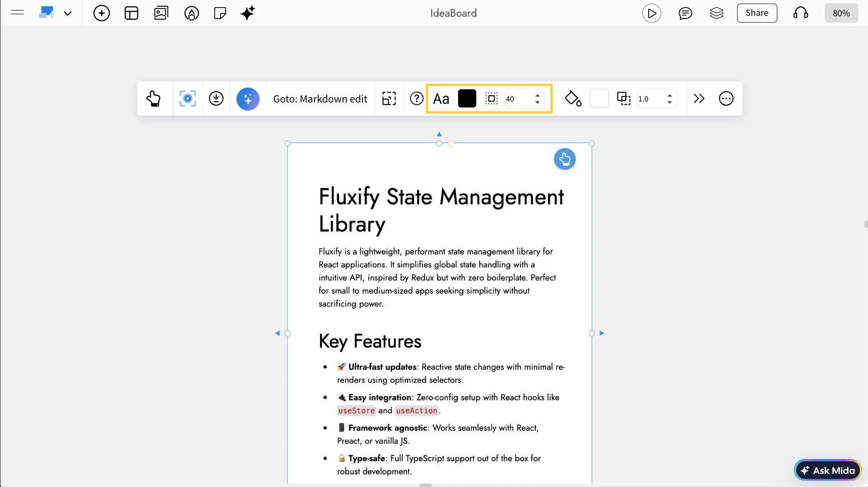Click the add element plus icon
Viewport: 868px width, 487px height.
tap(101, 13)
